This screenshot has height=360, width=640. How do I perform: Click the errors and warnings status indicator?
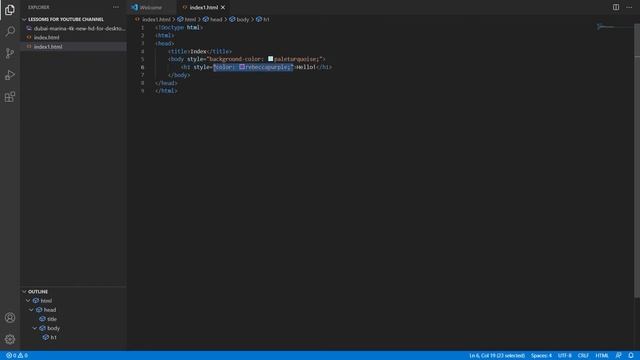[17, 356]
